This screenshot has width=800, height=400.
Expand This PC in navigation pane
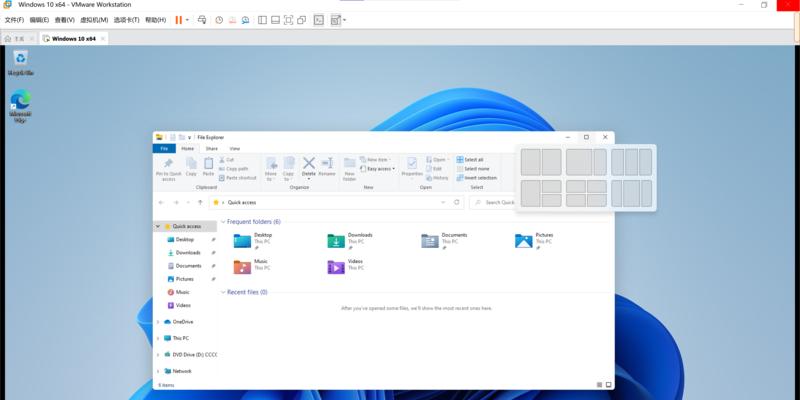(x=158, y=338)
